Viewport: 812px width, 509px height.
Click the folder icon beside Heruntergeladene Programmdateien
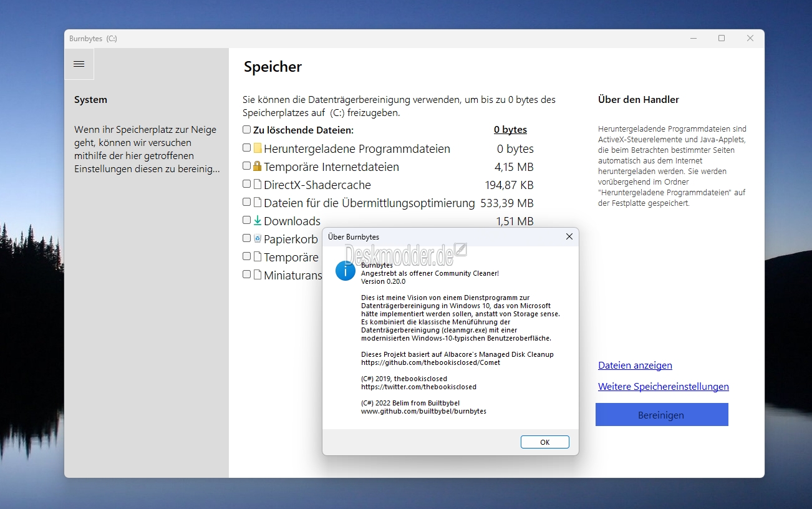point(257,148)
